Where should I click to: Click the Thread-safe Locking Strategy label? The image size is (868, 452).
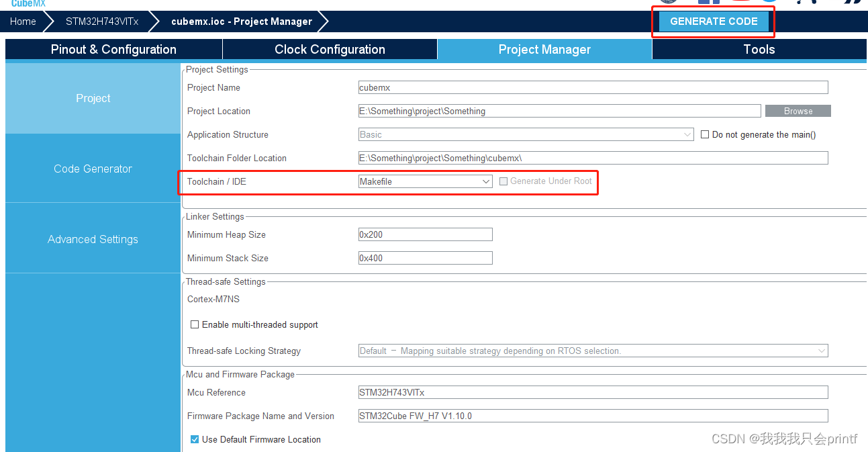[244, 351]
